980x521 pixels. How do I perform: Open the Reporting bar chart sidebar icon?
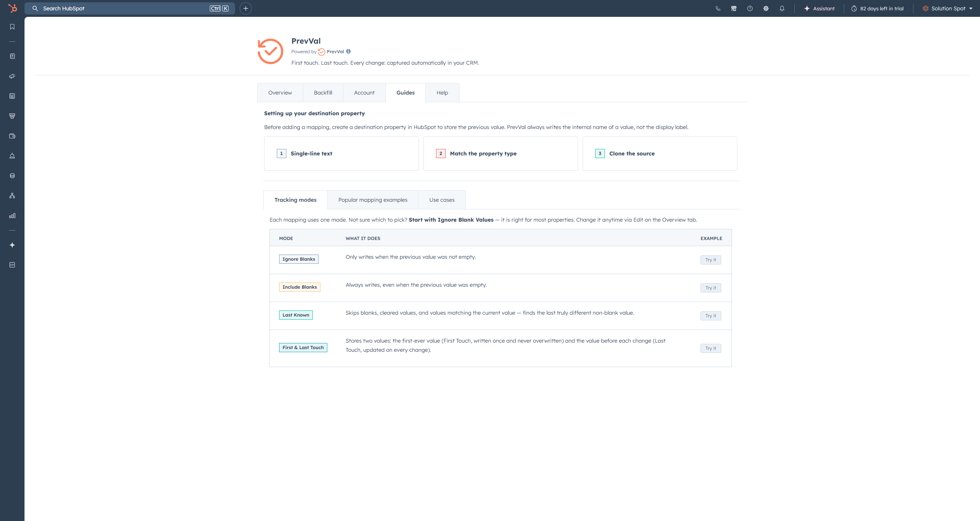12,216
